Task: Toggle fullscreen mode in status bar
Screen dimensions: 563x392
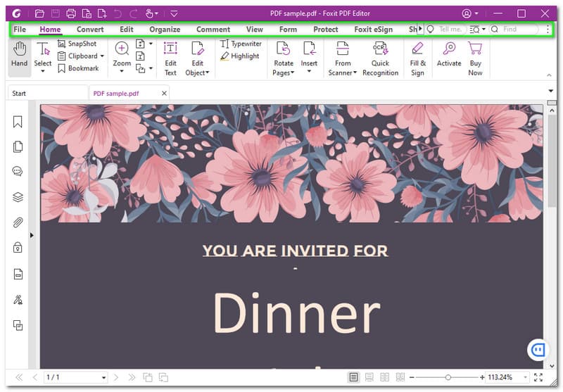Action: click(538, 378)
